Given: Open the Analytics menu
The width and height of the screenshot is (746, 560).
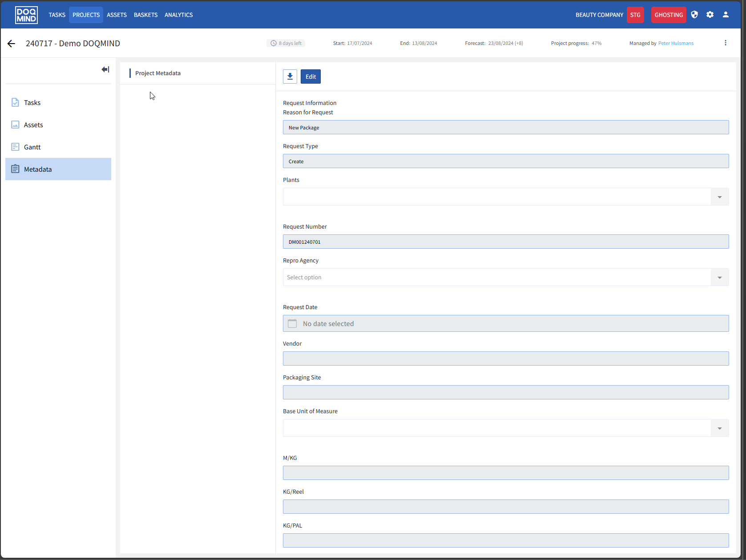Looking at the screenshot, I should [178, 15].
